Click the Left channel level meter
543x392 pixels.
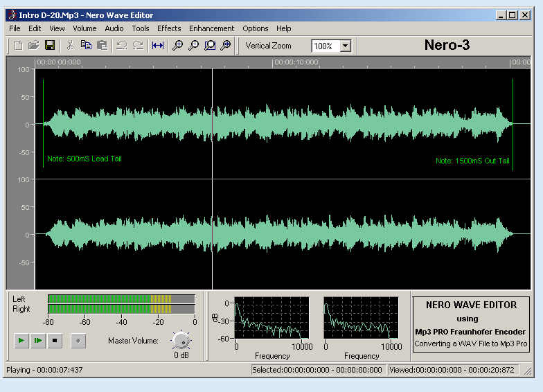[x=121, y=299]
